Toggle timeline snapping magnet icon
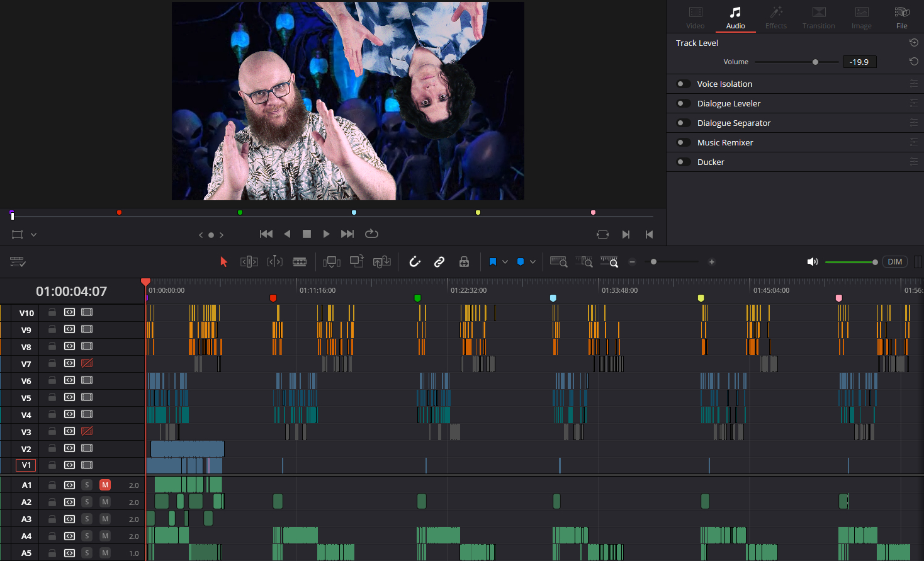924x561 pixels. [x=415, y=262]
